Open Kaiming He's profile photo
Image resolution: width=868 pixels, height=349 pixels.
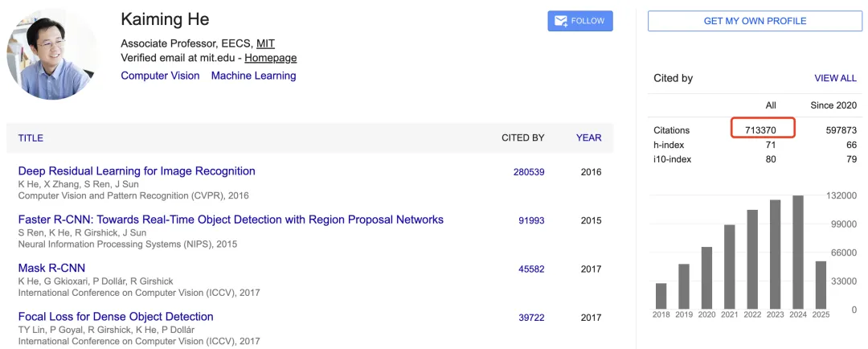coord(51,54)
